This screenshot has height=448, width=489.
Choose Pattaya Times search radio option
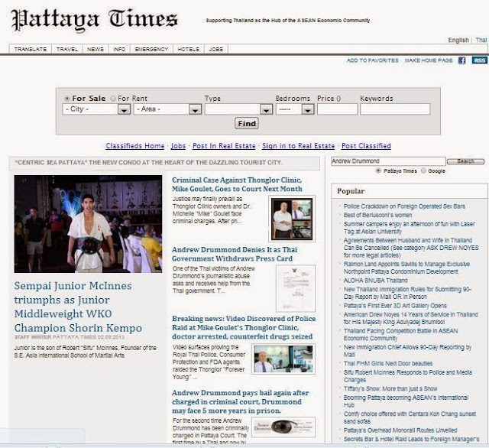[378, 170]
